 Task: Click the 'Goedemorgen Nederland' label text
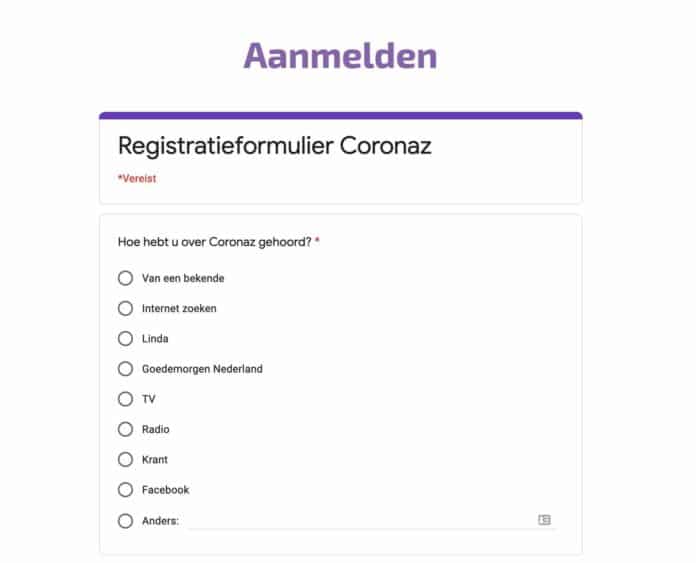click(202, 369)
